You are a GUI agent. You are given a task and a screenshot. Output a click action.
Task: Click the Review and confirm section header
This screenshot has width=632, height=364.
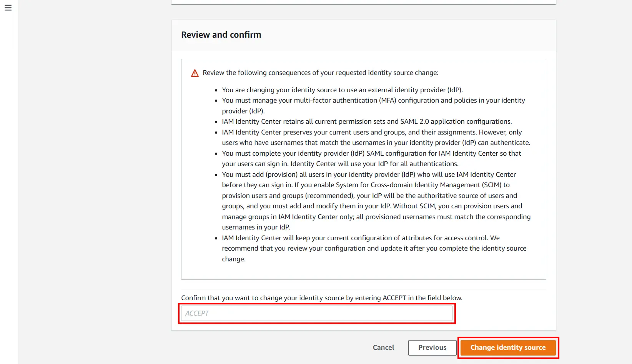coord(221,35)
